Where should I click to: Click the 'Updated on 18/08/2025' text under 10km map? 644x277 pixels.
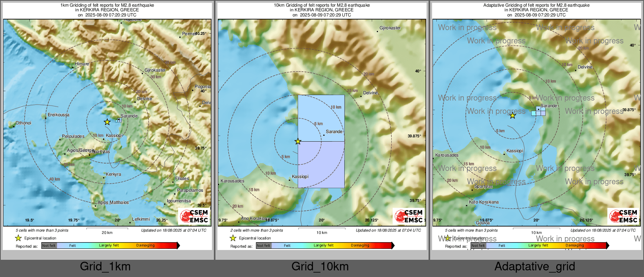(x=388, y=230)
